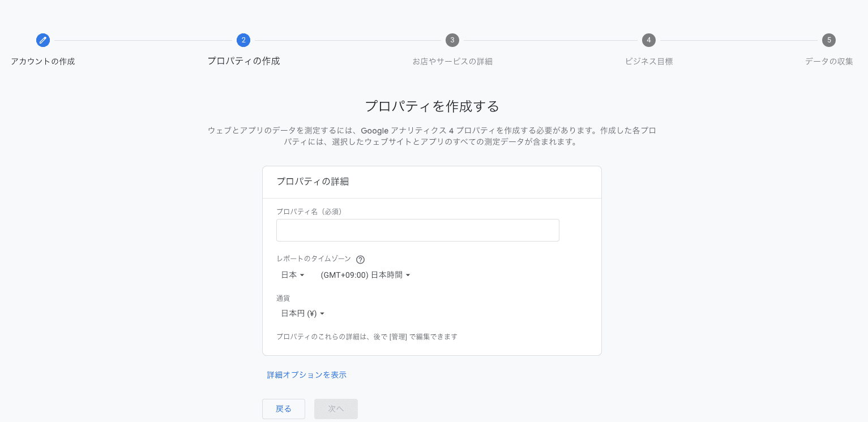Open the 通貨 currency selector
The width and height of the screenshot is (868, 422).
click(x=302, y=313)
